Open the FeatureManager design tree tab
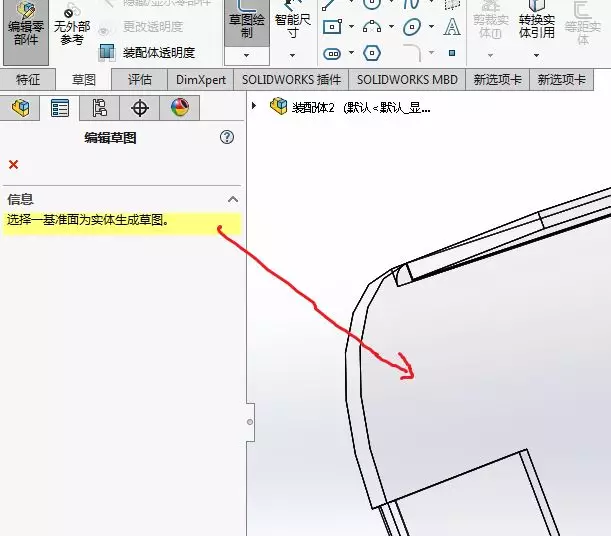 (x=20, y=108)
